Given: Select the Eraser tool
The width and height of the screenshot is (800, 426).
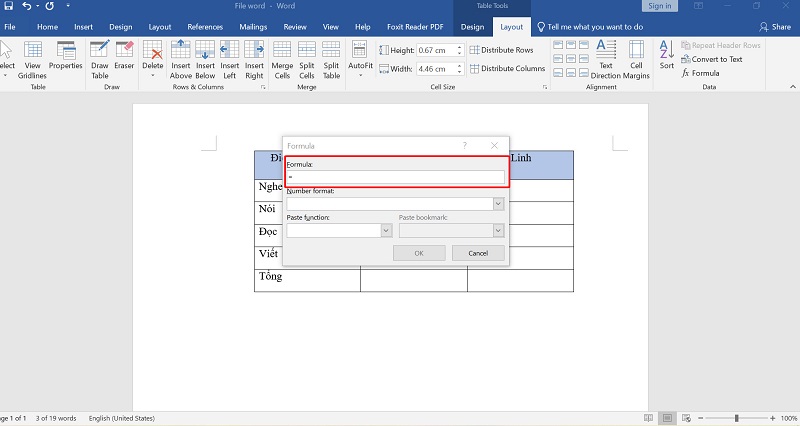Looking at the screenshot, I should coord(124,55).
